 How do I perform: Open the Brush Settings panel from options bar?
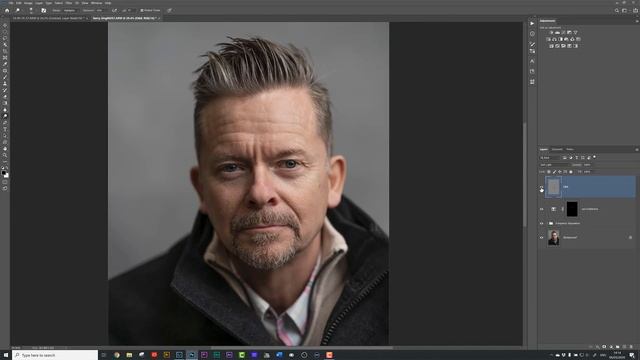(44, 10)
